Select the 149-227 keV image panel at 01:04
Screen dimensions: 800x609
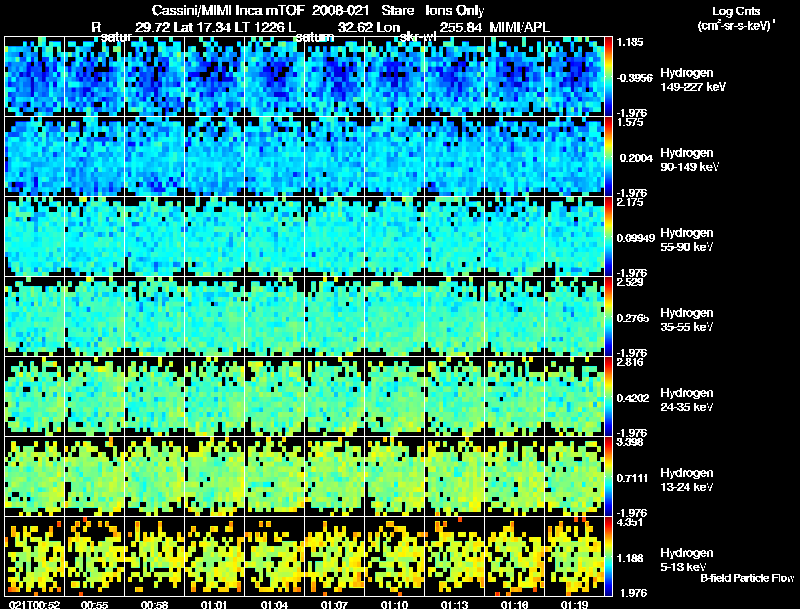click(274, 77)
